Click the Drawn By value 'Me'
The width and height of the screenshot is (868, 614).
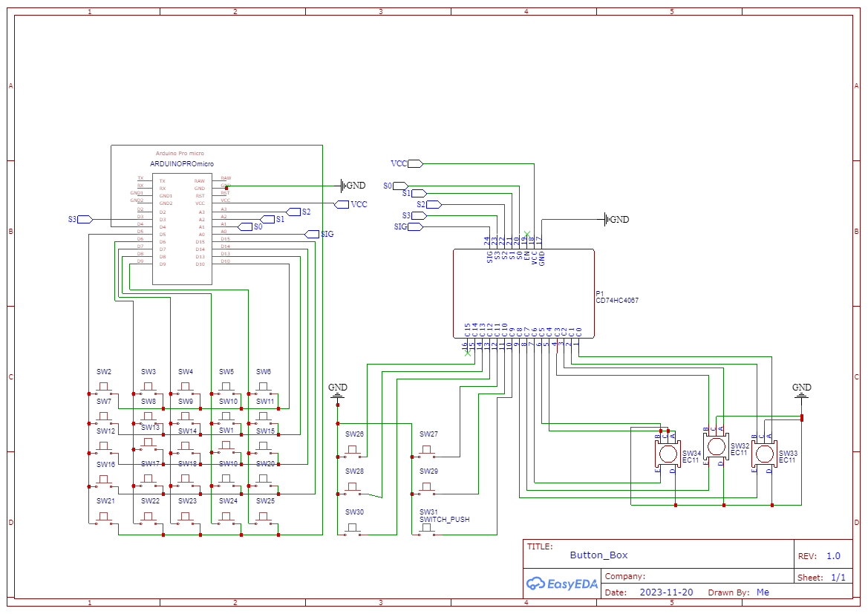[x=763, y=592]
